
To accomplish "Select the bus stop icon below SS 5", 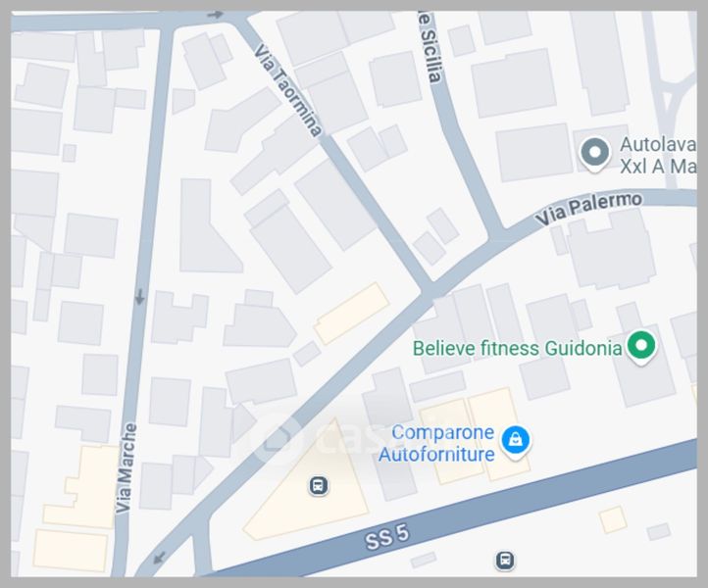I will (x=505, y=561).
